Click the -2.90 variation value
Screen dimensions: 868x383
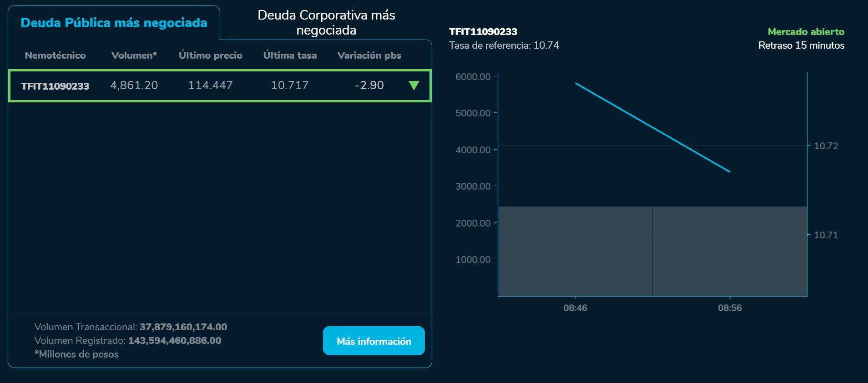369,86
